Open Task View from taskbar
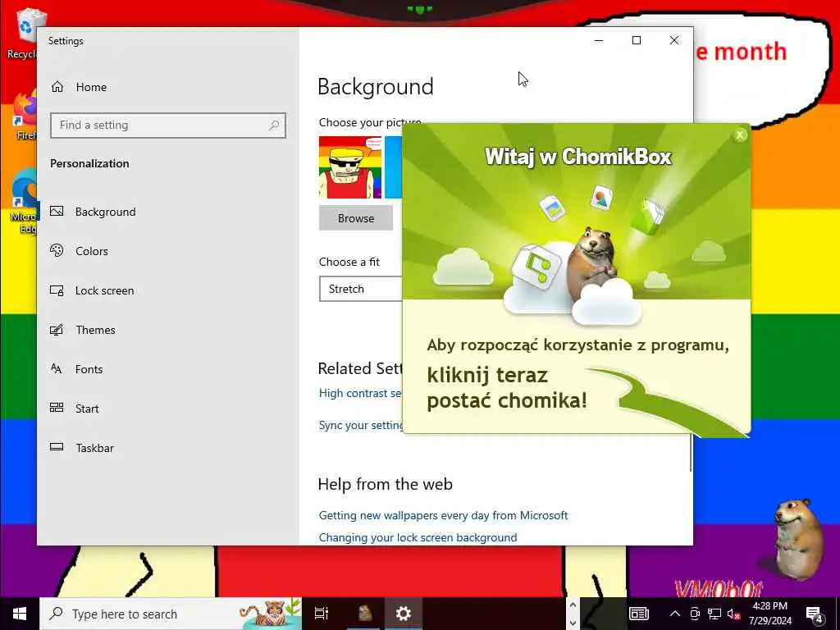 tap(322, 614)
